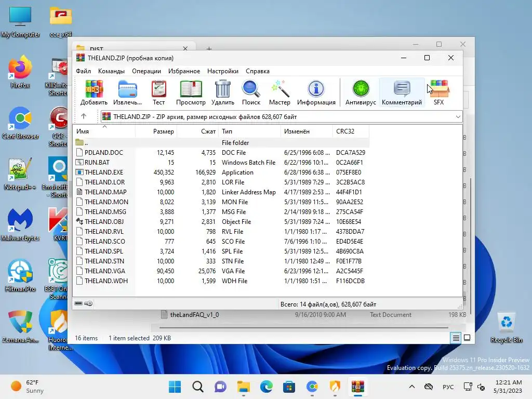Open the weather widget 62°F Sunny
Viewport: 532px width, 399px height.
27,387
